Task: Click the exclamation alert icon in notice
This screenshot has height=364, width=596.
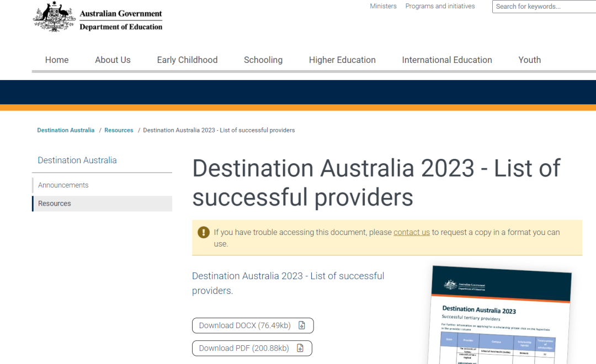Action: tap(204, 232)
